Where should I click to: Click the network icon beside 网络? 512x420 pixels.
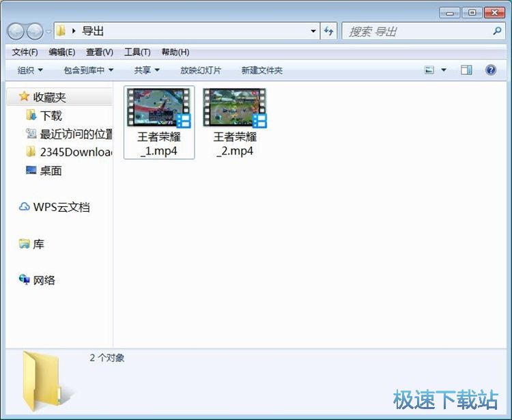tap(25, 279)
